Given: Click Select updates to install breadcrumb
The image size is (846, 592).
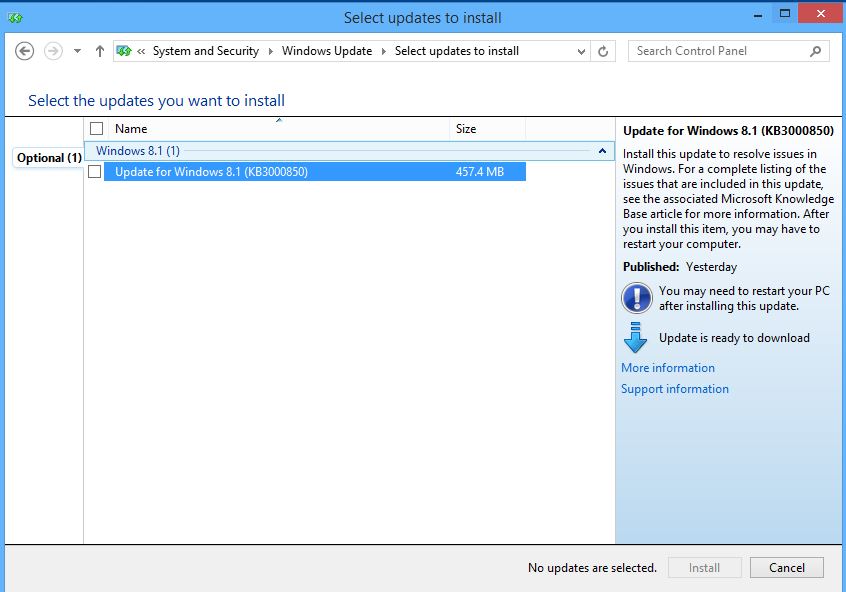Looking at the screenshot, I should pyautogui.click(x=456, y=51).
